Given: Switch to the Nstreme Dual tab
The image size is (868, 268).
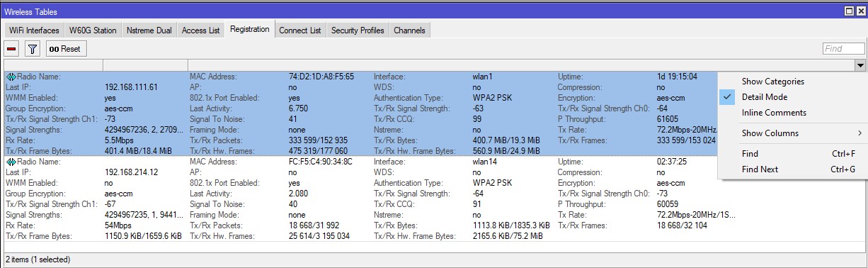Looking at the screenshot, I should click(x=149, y=30).
